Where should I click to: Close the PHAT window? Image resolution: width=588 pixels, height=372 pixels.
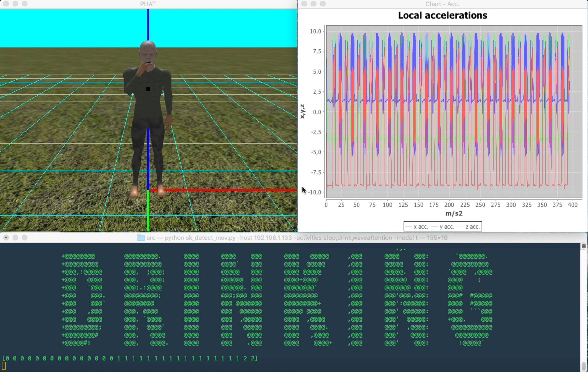[x=6, y=4]
